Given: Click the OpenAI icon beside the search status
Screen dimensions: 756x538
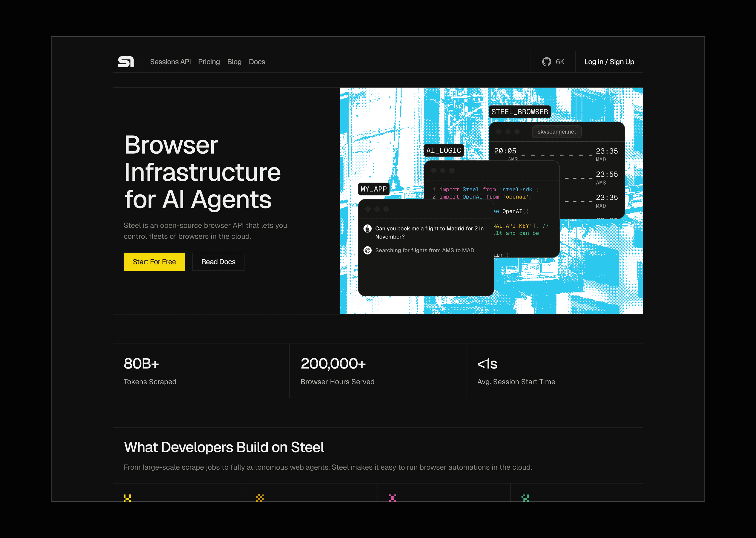Looking at the screenshot, I should coord(367,250).
